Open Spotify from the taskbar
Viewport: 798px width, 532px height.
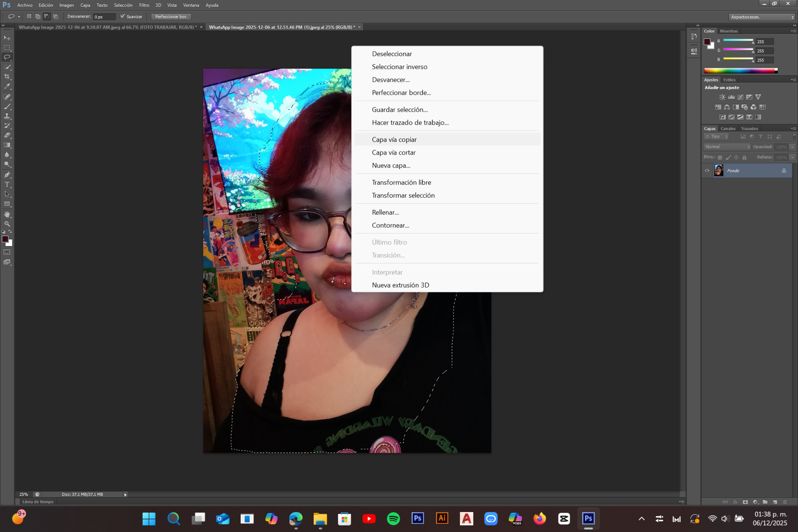[x=393, y=518]
